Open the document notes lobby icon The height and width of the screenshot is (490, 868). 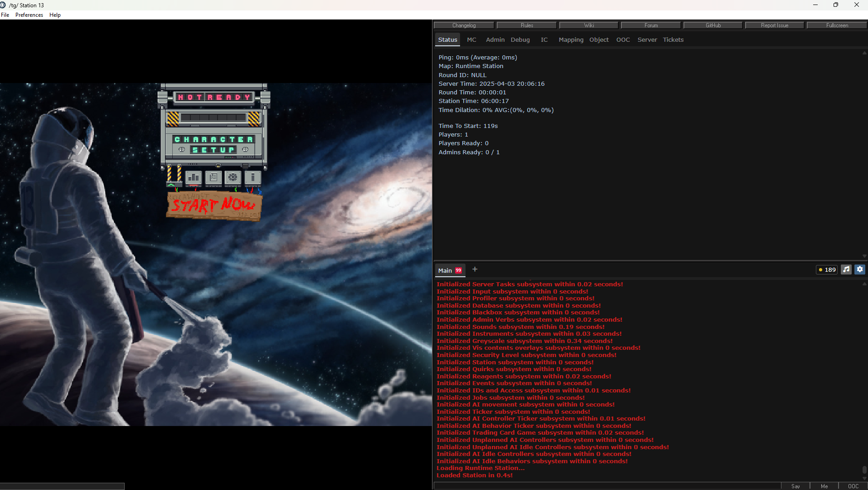213,177
